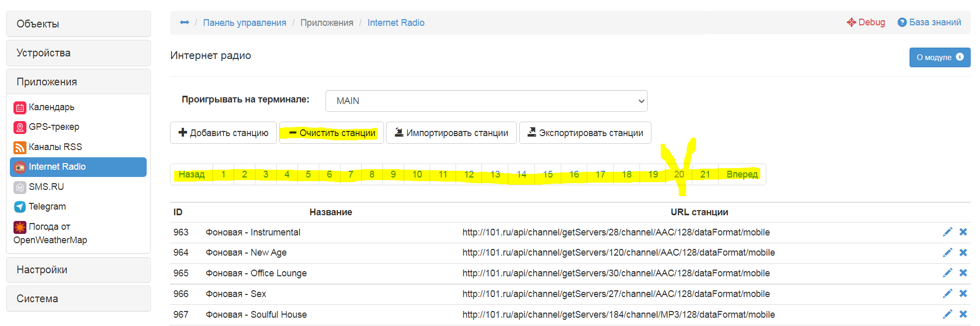Open the Каналы RSS icon

tap(20, 147)
